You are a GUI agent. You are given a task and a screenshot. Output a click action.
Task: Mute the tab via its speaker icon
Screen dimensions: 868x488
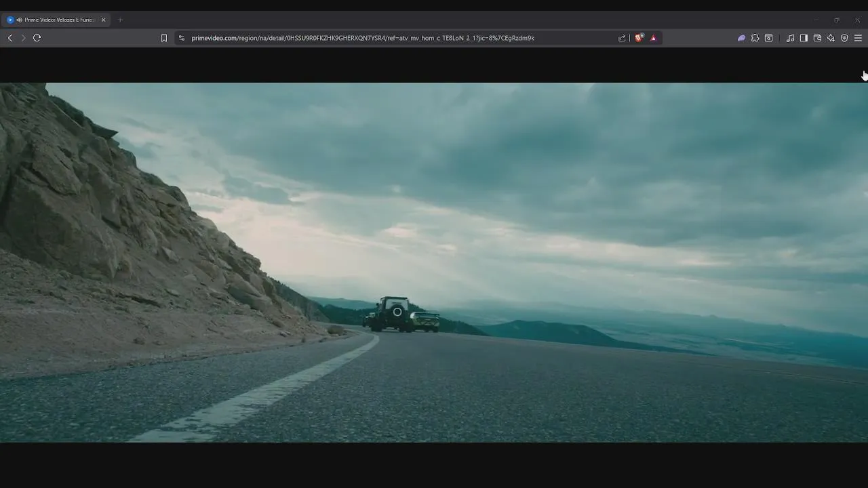19,20
